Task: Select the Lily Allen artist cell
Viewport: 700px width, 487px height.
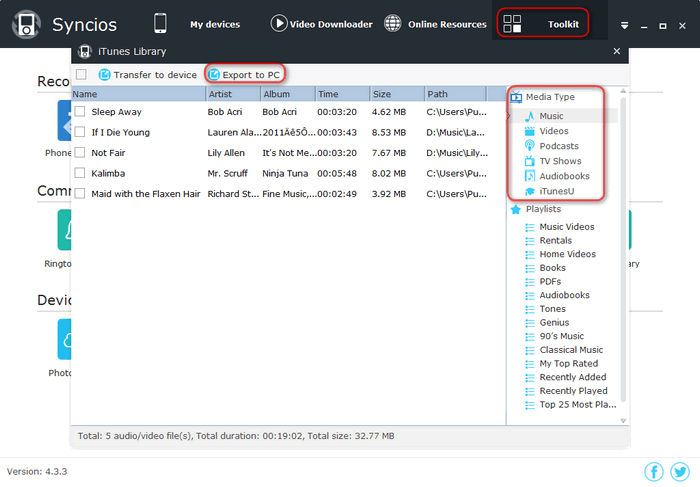Action: pos(226,153)
